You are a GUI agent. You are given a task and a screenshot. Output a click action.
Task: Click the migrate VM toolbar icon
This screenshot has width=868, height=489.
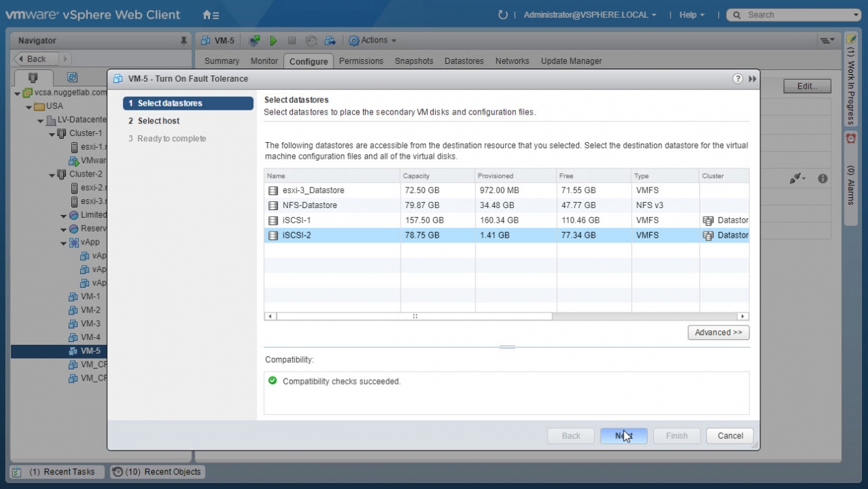330,41
